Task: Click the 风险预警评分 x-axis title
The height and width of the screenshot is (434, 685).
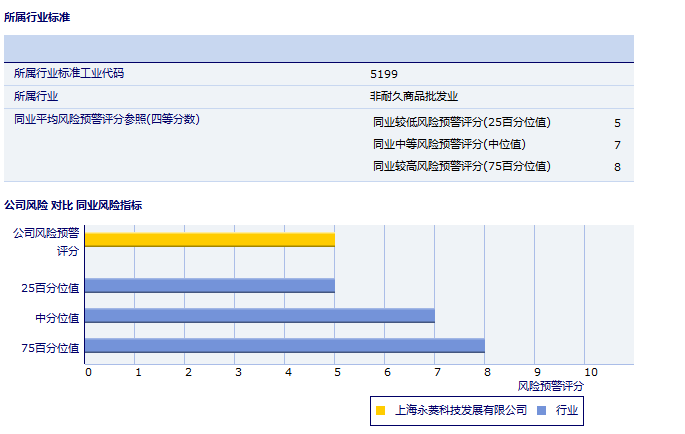Action: (x=550, y=385)
